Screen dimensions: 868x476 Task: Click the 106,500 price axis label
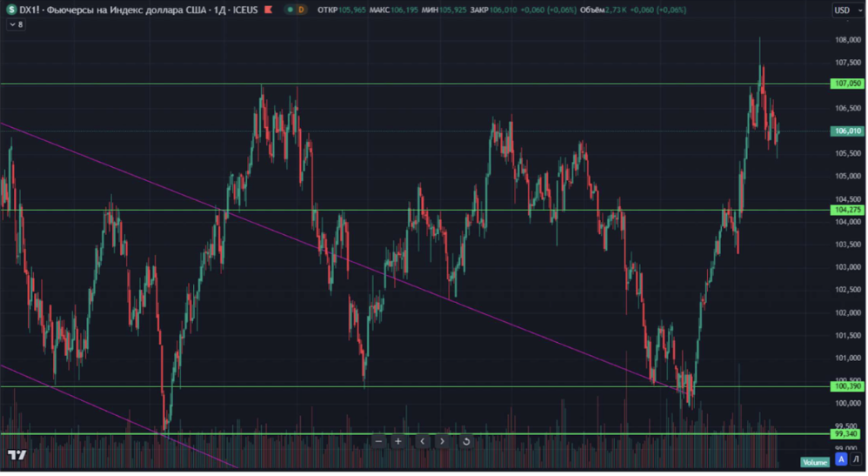pos(847,108)
